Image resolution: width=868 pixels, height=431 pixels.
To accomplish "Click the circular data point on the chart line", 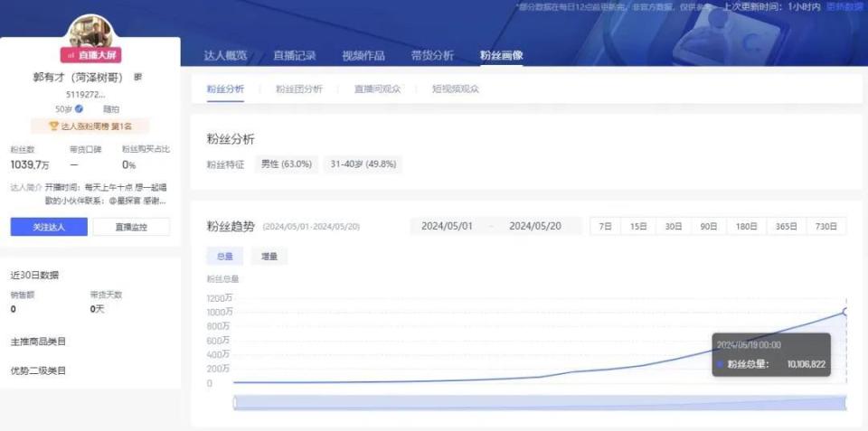I will tap(846, 313).
